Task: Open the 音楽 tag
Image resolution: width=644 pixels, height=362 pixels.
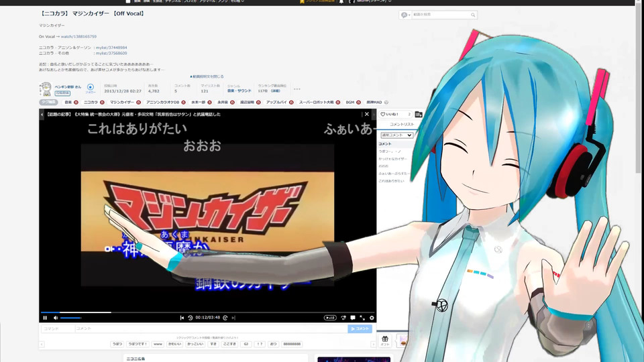Action: (x=68, y=102)
